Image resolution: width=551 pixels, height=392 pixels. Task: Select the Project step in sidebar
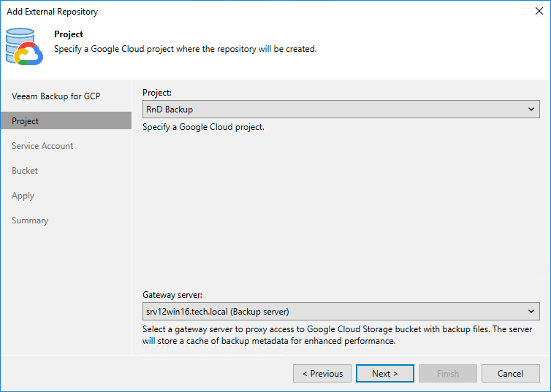[26, 121]
